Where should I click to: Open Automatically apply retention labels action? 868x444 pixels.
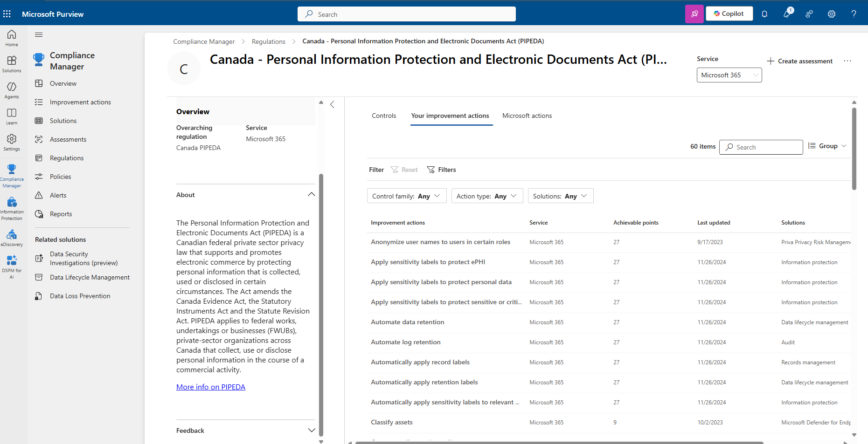coord(424,382)
